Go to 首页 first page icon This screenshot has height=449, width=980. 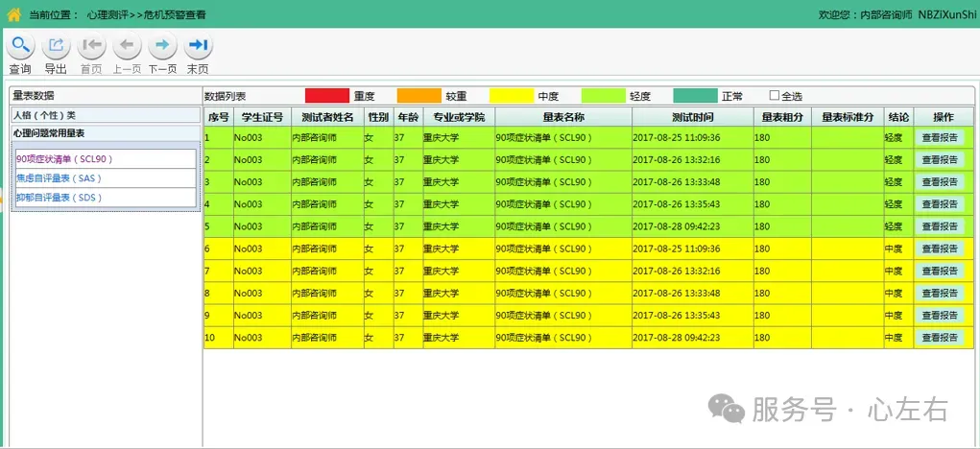pyautogui.click(x=91, y=46)
